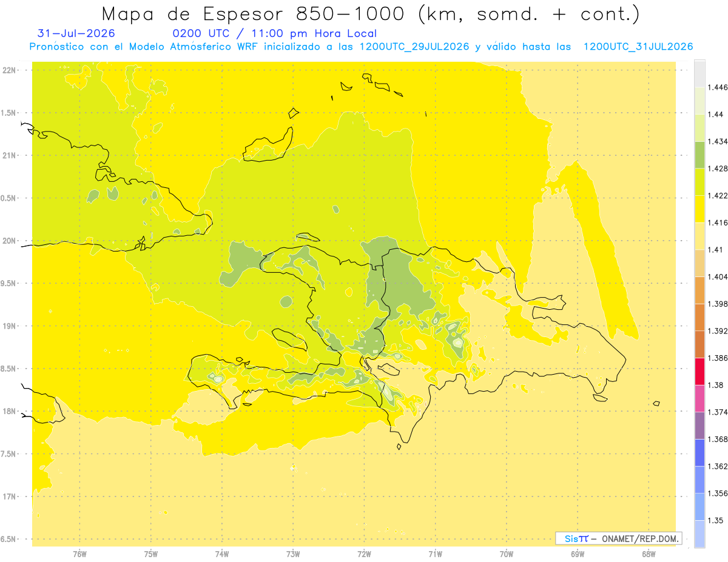Click the 17N latitude axis label
Viewport: 728px width, 562px height.
(x=9, y=497)
